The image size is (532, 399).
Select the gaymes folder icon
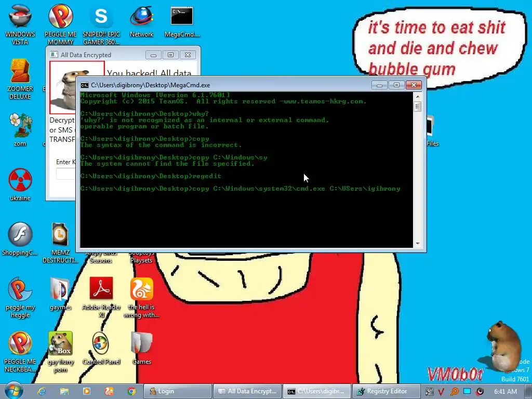60,293
